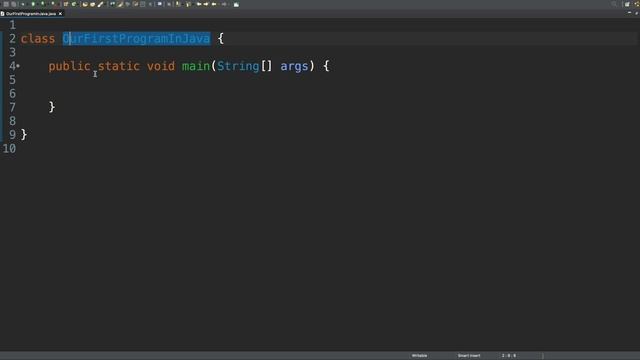
Task: Jump to Next Annotation toolbar icon
Action: point(178,4)
